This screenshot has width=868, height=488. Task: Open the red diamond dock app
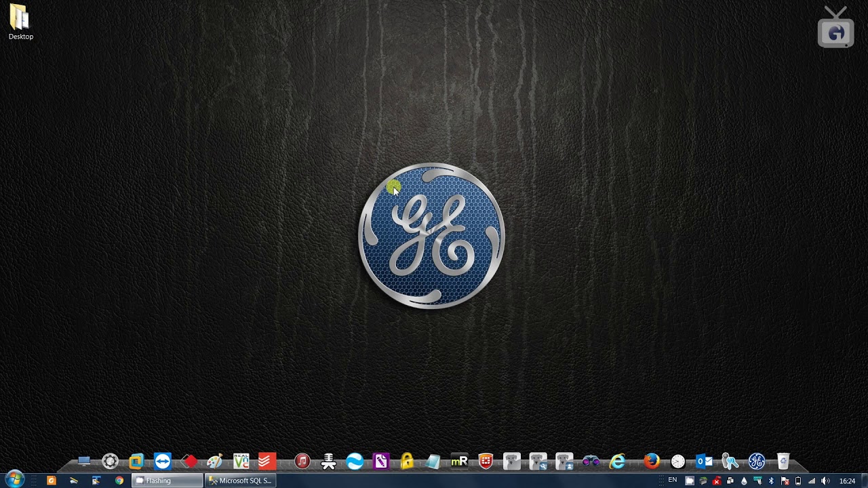tap(189, 462)
